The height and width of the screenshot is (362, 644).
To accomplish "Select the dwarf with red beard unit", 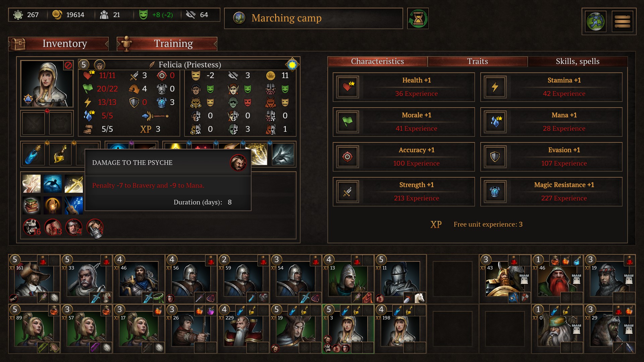I will point(557,279).
